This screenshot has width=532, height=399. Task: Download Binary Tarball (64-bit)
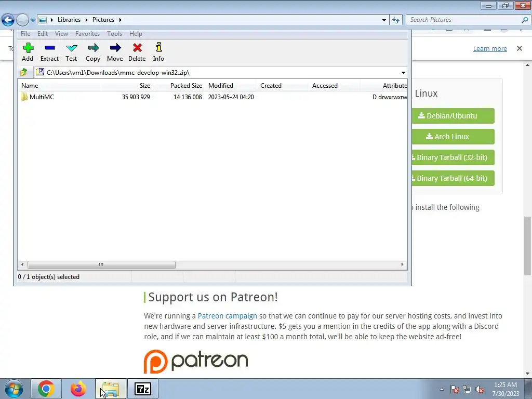click(453, 178)
